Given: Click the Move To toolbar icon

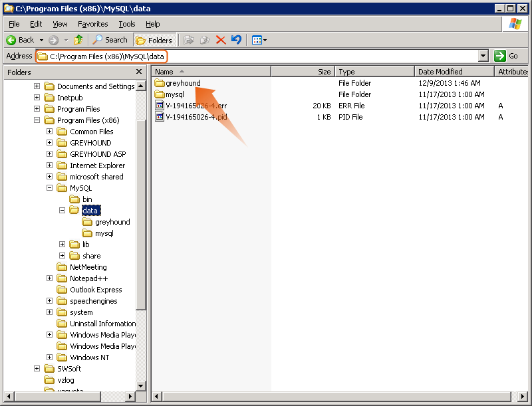Looking at the screenshot, I should click(x=189, y=40).
